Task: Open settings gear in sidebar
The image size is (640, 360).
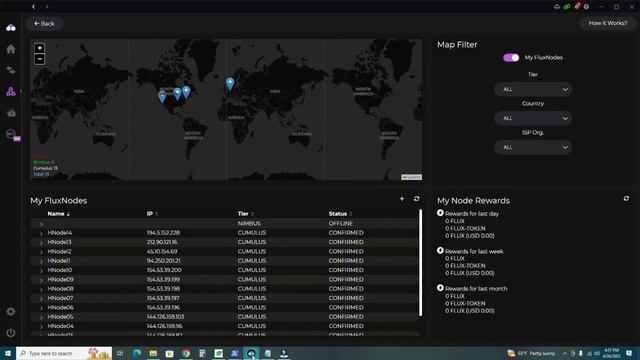Action: coord(11,312)
